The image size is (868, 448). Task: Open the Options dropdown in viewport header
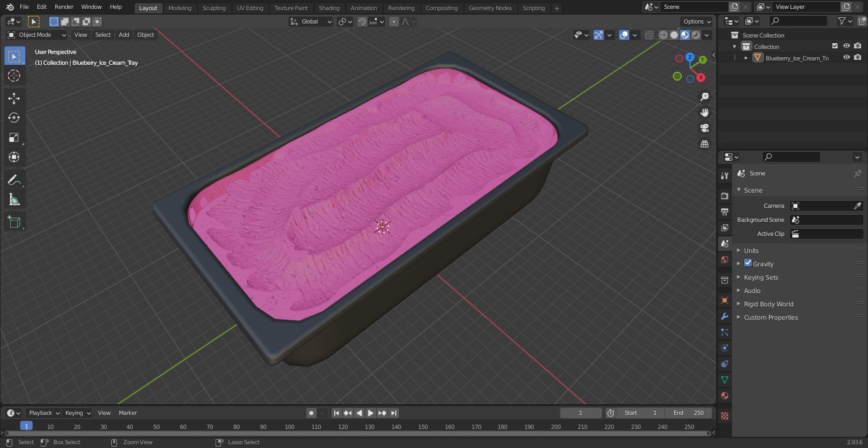click(697, 22)
